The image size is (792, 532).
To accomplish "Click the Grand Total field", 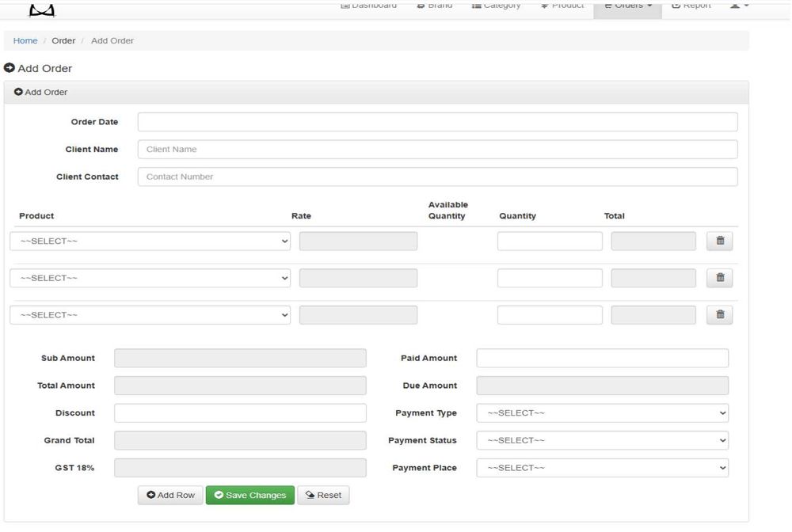I will [240, 440].
